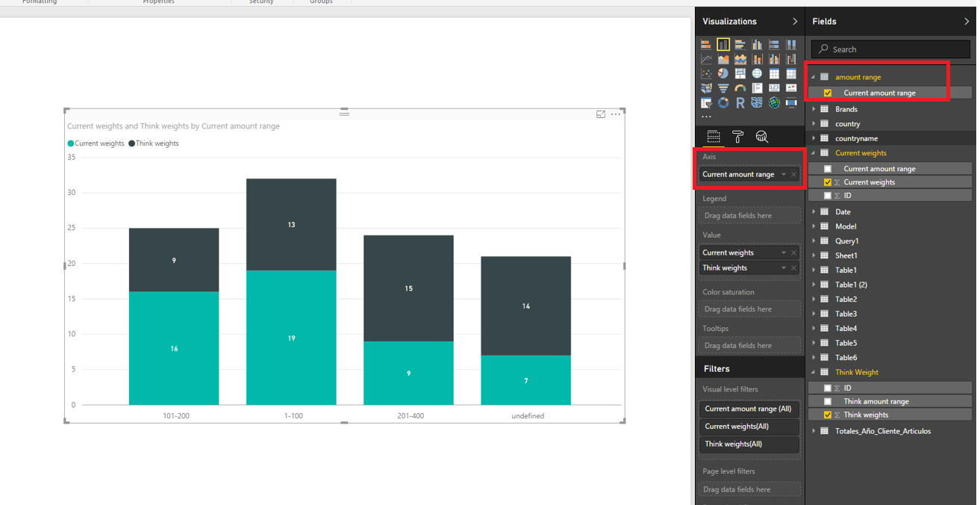Check Current amount range under Current weights
This screenshot has width=980, height=505.
tap(828, 169)
